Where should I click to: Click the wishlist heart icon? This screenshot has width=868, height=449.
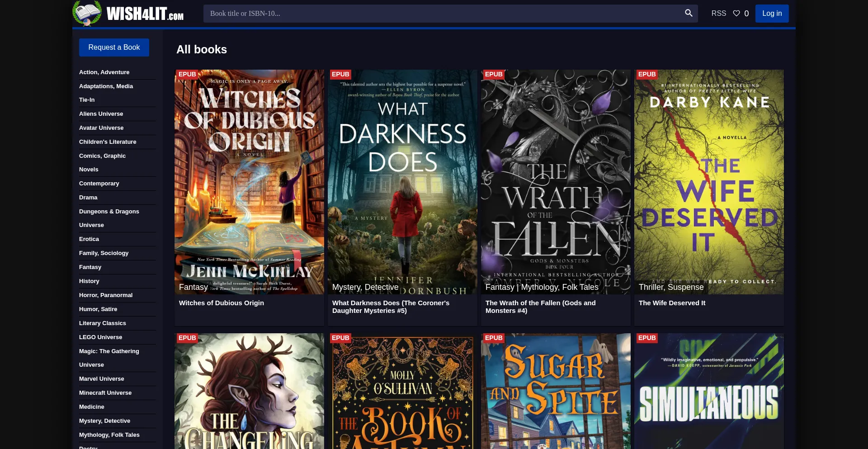pos(736,14)
